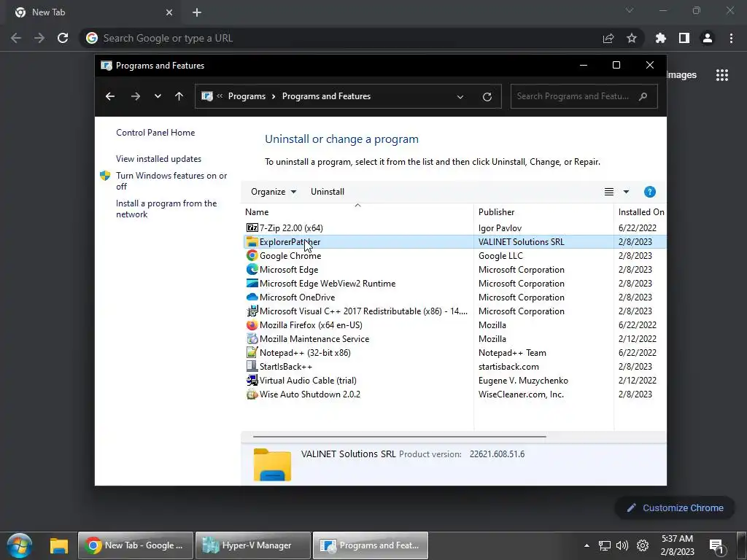
Task: Click the Notepad++ icon in the list
Action: pyautogui.click(x=252, y=352)
